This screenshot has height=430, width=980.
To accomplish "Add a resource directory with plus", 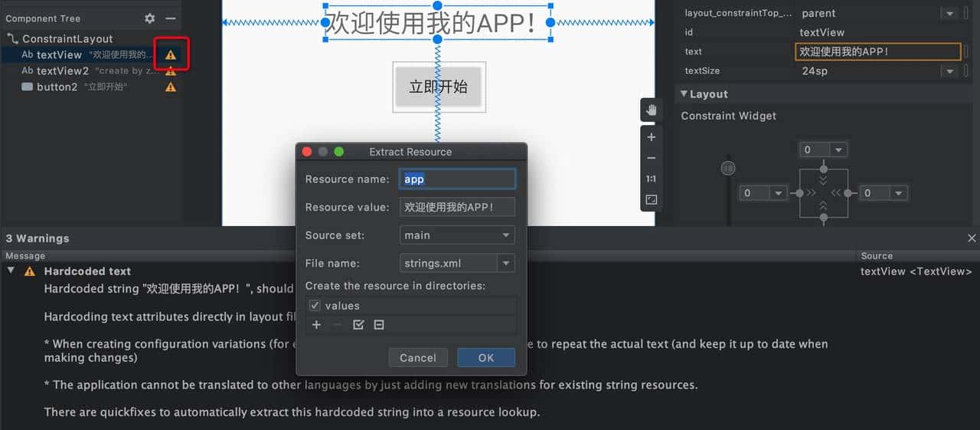I will [316, 325].
